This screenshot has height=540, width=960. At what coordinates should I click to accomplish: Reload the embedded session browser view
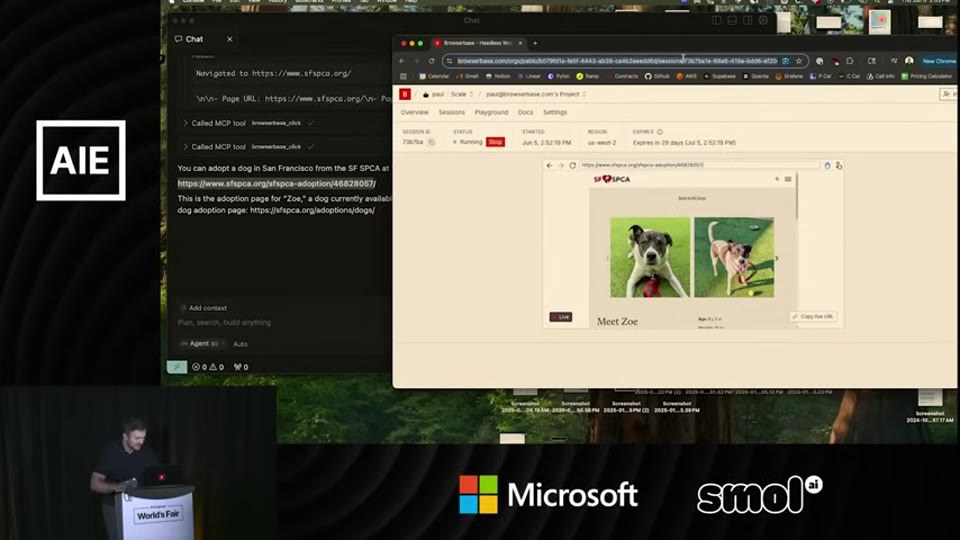(x=572, y=165)
